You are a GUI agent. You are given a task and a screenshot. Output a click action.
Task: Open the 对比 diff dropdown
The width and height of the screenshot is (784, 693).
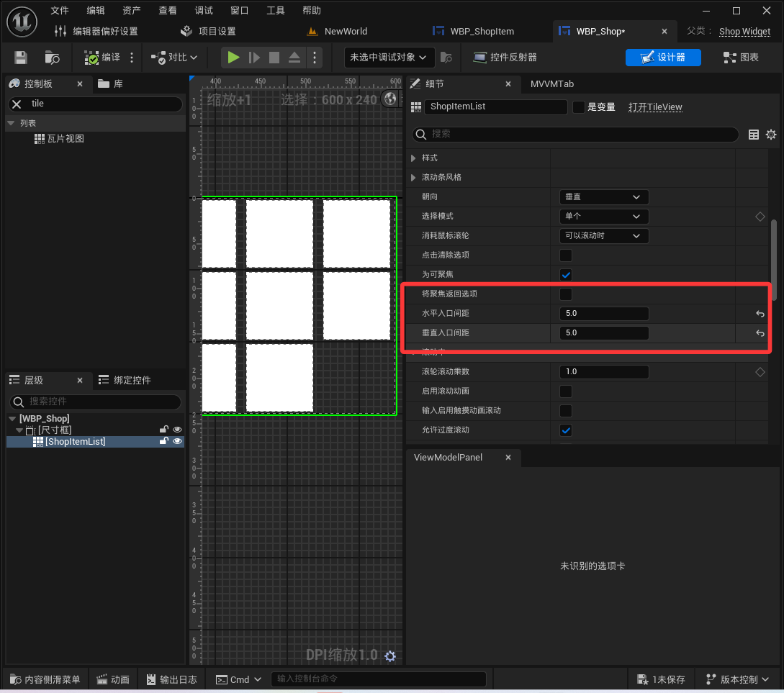[x=174, y=58]
